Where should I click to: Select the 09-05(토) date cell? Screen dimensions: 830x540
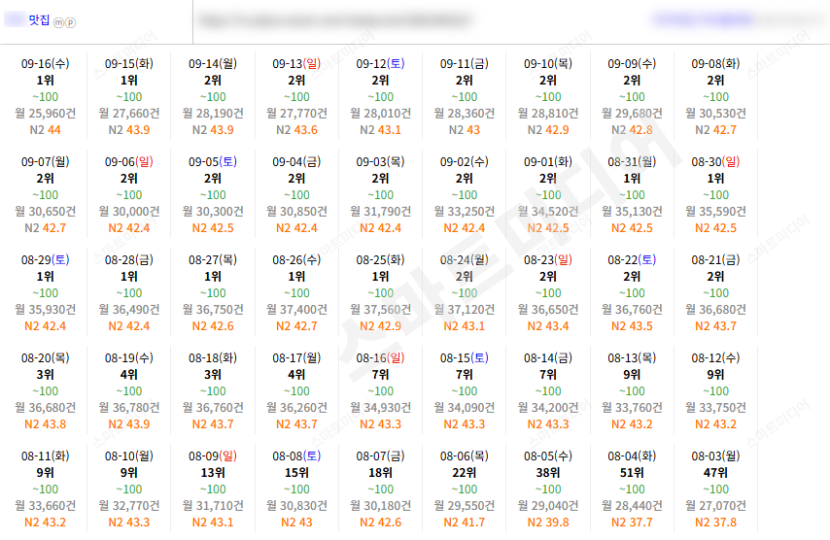(213, 194)
